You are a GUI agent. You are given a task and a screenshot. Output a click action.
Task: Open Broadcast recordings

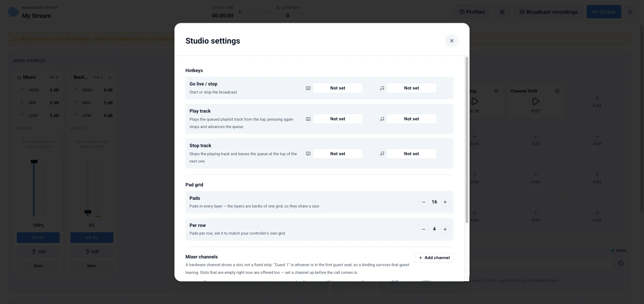pos(548,12)
